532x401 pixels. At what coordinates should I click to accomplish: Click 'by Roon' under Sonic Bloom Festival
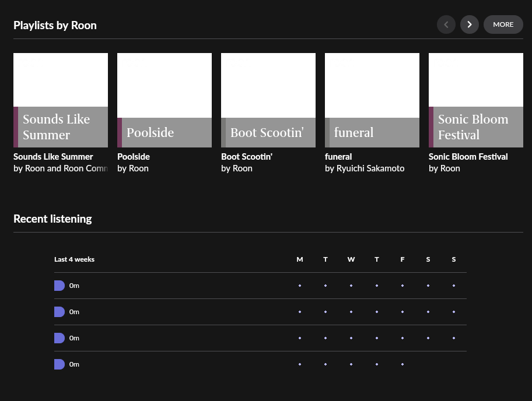(x=444, y=168)
